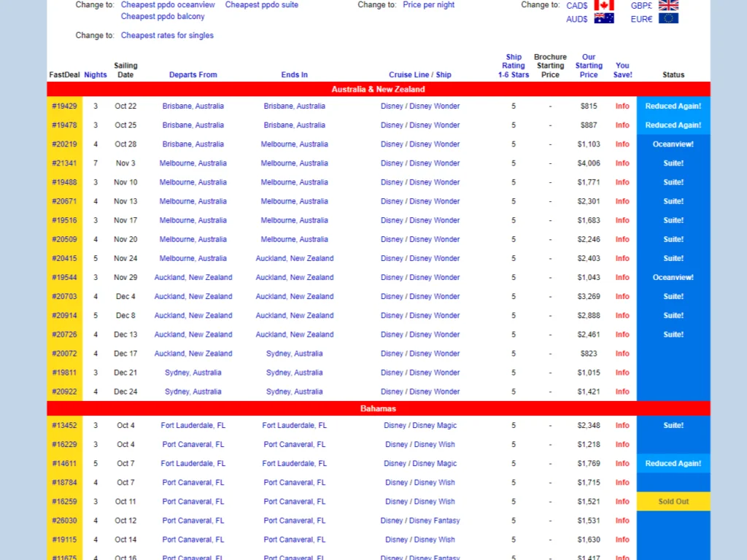
Task: Click the Sold Out status for deal #16259
Action: click(673, 502)
